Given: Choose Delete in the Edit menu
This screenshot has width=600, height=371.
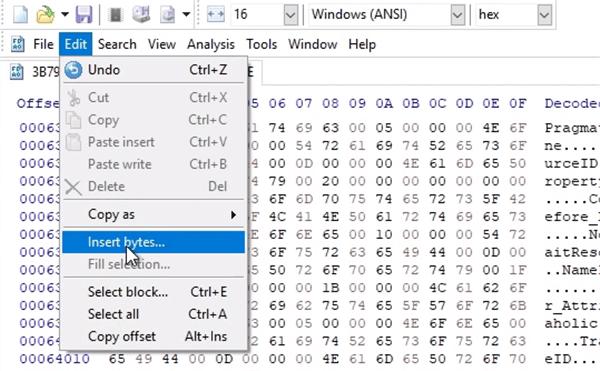Looking at the screenshot, I should [153, 187].
